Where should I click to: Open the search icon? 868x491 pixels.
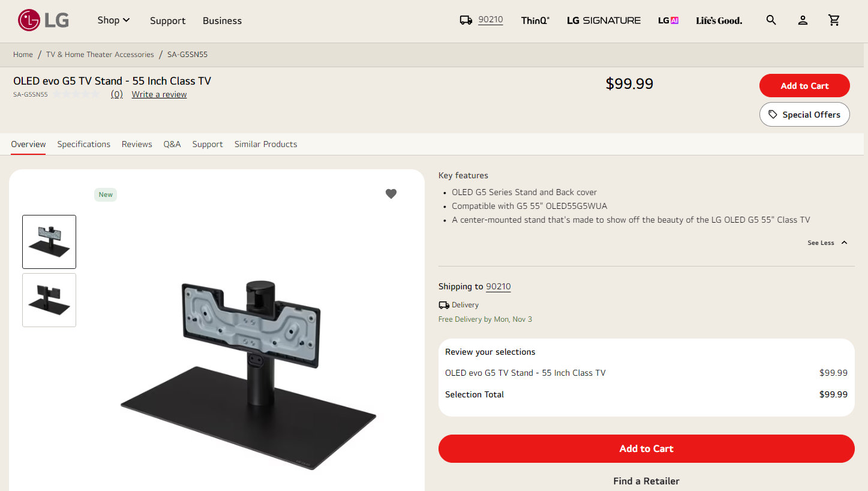tap(771, 20)
